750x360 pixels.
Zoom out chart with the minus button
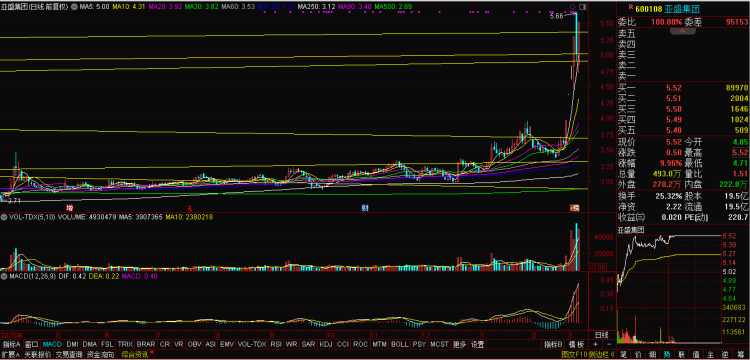pyautogui.click(x=609, y=345)
